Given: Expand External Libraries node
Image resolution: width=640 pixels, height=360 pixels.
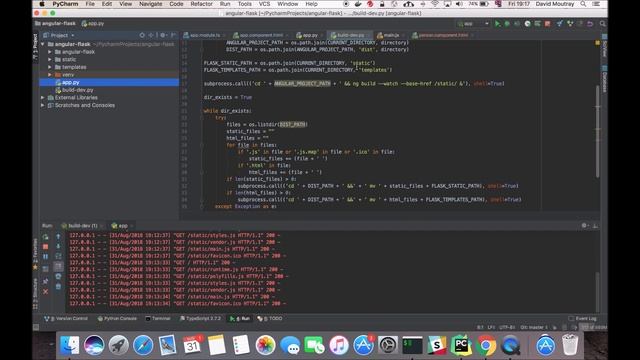Looking at the screenshot, I should coord(42,98).
